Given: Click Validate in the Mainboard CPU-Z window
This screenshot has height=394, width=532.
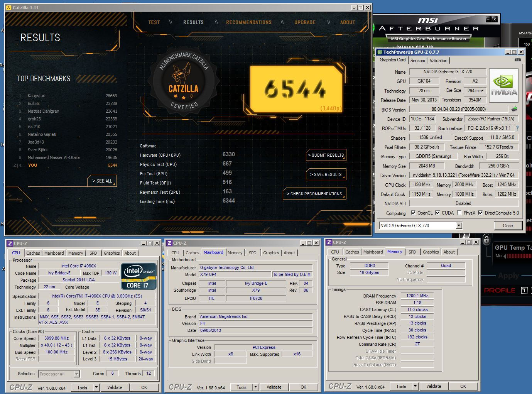Looking at the screenshot, I should click(x=274, y=387).
